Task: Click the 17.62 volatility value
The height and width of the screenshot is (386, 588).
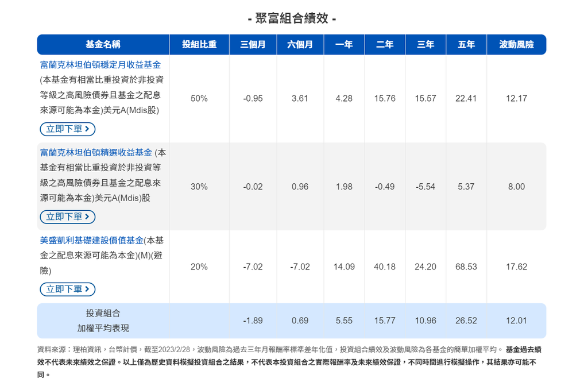Action: (516, 267)
